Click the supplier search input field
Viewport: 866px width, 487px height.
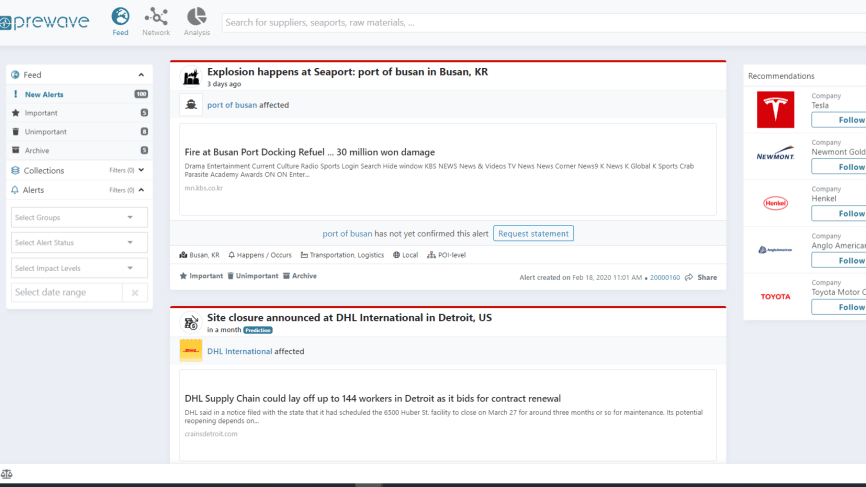tap(544, 23)
